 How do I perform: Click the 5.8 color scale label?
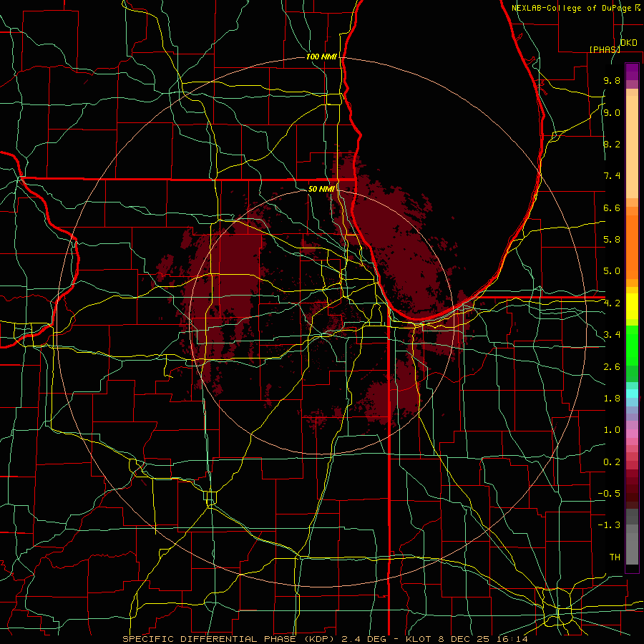tap(612, 240)
